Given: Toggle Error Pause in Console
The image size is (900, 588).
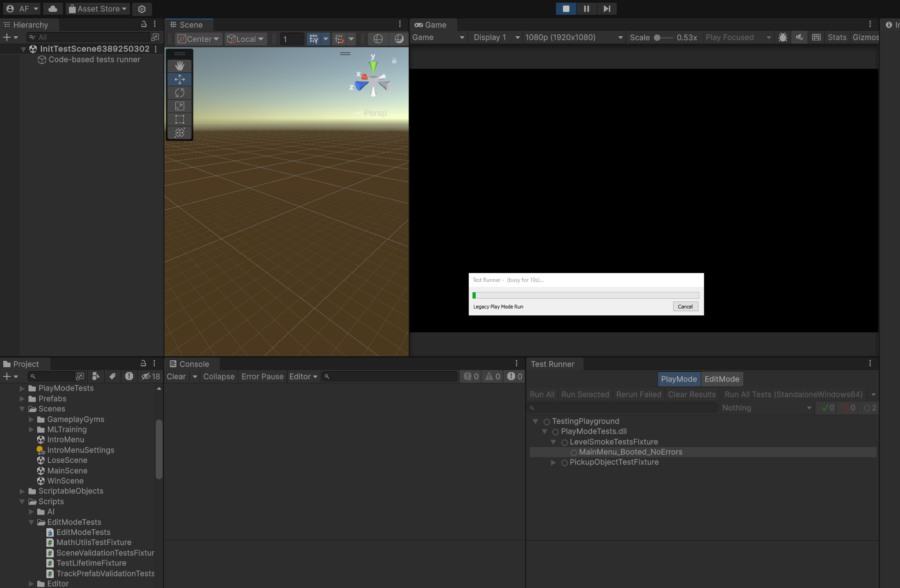Looking at the screenshot, I should 263,376.
